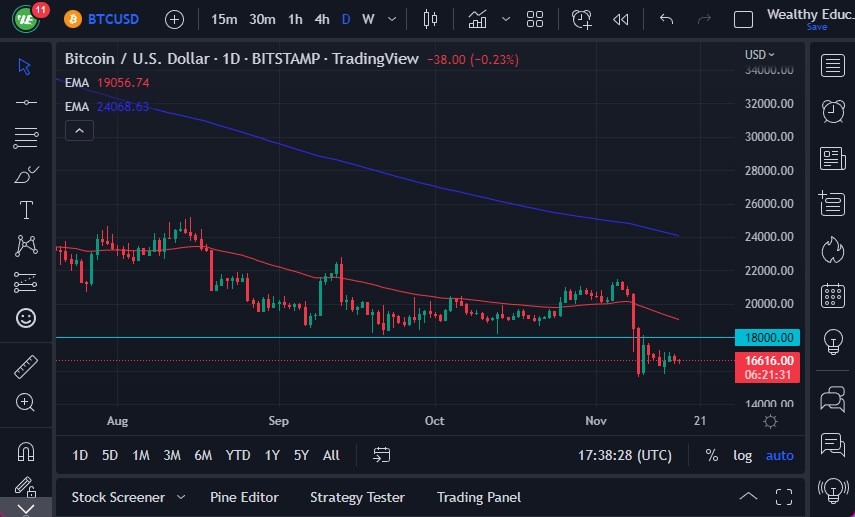855x517 pixels.
Task: Open the USD currency dropdown
Action: click(x=759, y=54)
